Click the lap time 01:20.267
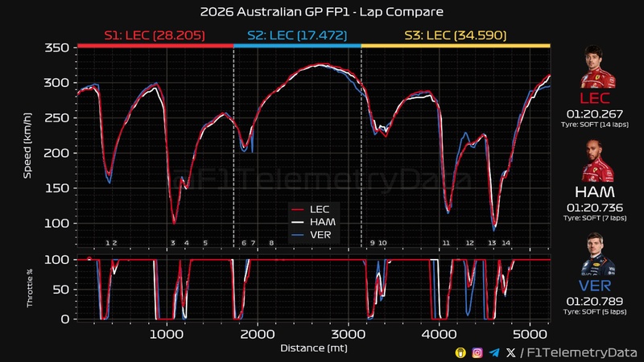 pyautogui.click(x=595, y=113)
